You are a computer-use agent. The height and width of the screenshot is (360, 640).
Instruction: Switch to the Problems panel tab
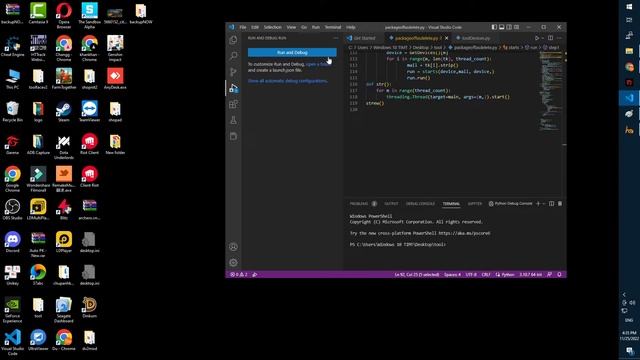coord(359,204)
